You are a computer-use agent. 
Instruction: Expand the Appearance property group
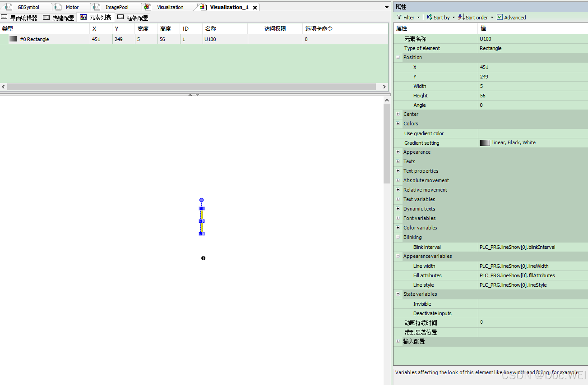[x=398, y=152]
